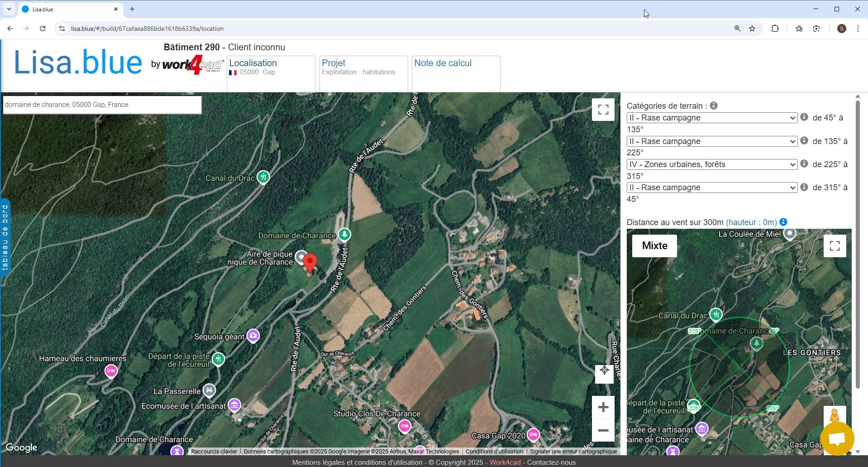Click La Coulée de Miel marker on small map
Screen dimensions: 868x467
coord(790,233)
